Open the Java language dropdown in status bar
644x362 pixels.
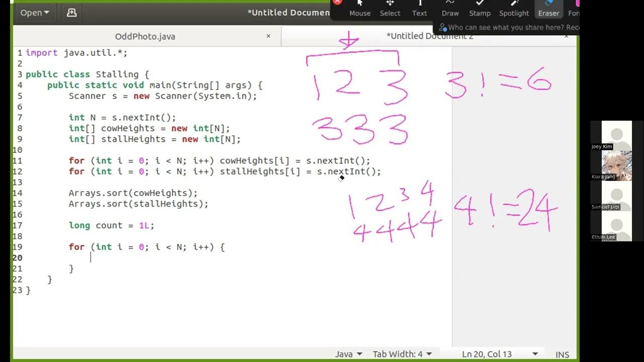[348, 354]
